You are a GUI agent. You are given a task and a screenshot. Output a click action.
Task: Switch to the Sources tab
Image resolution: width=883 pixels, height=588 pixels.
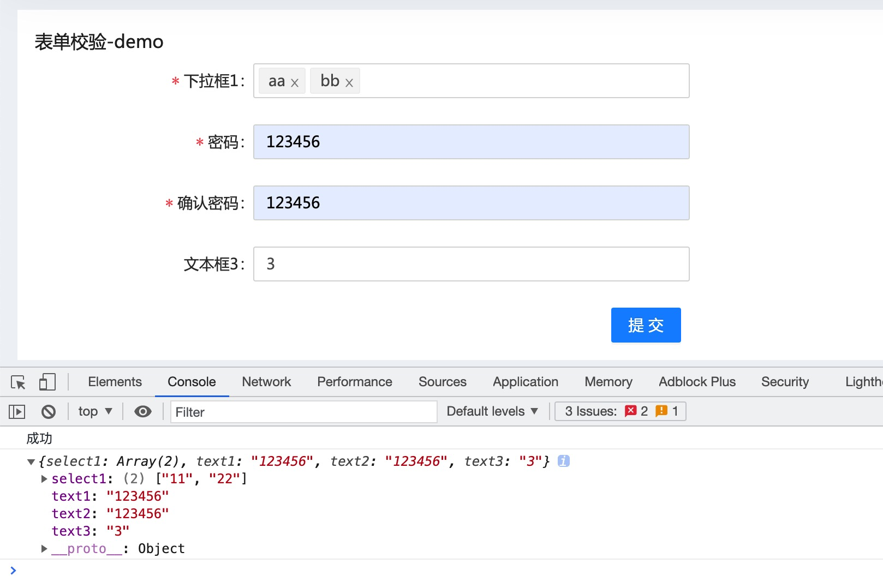pos(443,382)
